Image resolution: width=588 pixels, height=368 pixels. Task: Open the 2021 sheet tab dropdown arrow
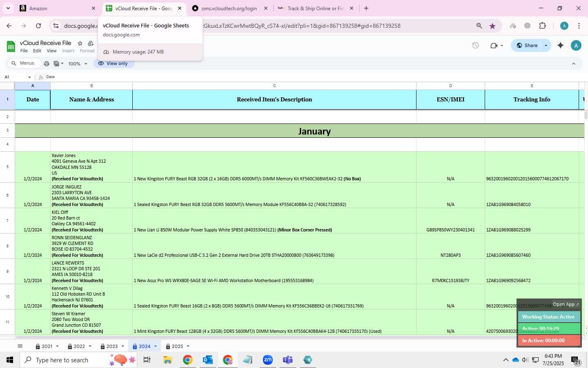point(57,346)
